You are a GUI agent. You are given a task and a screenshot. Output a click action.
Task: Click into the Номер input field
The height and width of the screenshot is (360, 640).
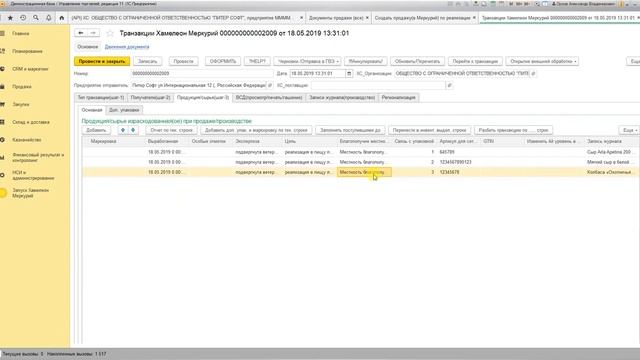(x=202, y=73)
